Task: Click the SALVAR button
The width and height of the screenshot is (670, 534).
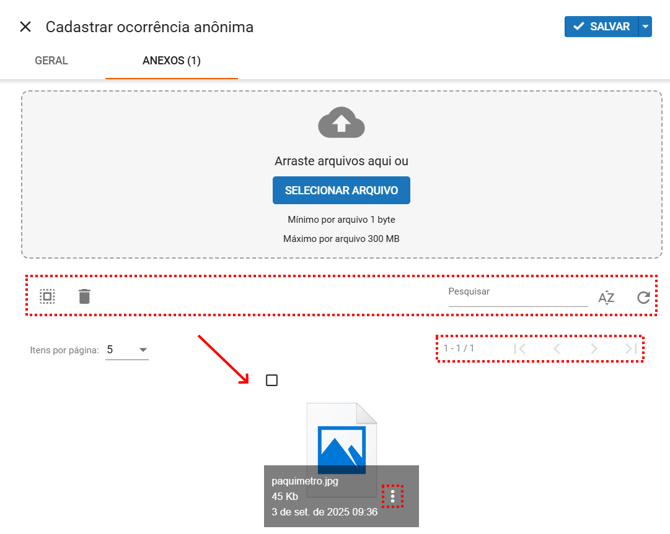Action: (x=600, y=27)
